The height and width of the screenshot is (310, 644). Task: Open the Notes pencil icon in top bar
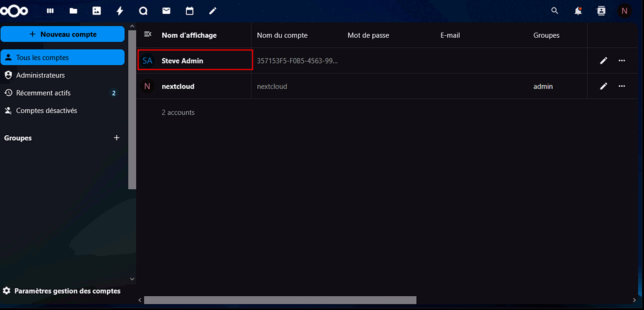[213, 11]
